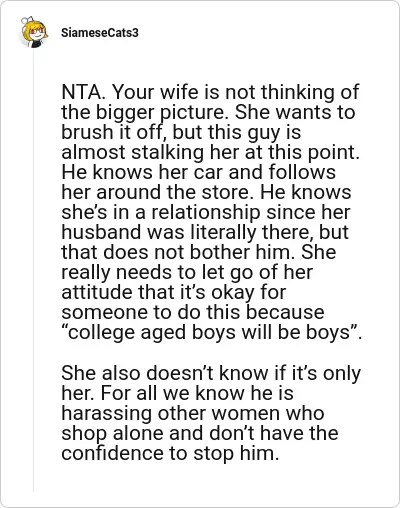Click the line 'brush it off, but this guy is'

[x=181, y=132]
